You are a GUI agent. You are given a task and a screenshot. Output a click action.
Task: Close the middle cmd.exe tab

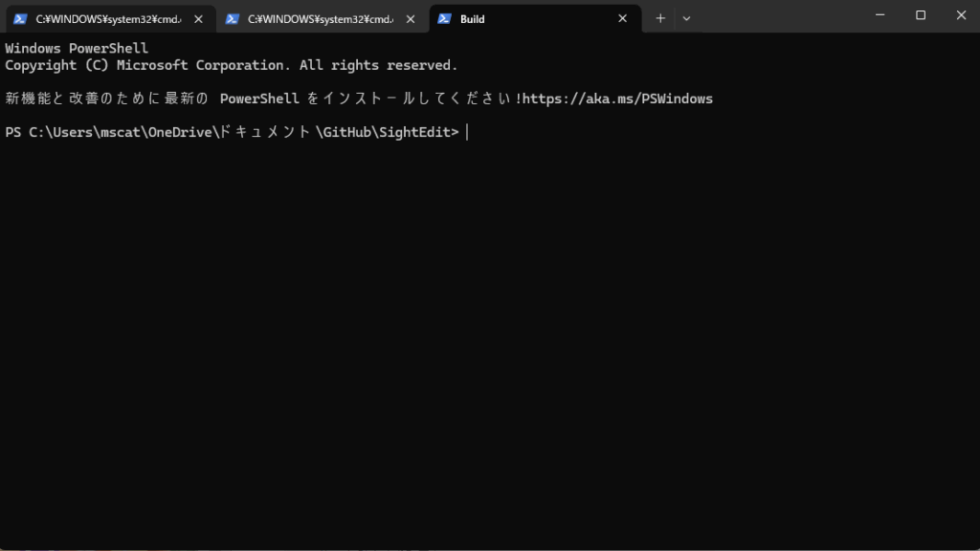click(411, 18)
